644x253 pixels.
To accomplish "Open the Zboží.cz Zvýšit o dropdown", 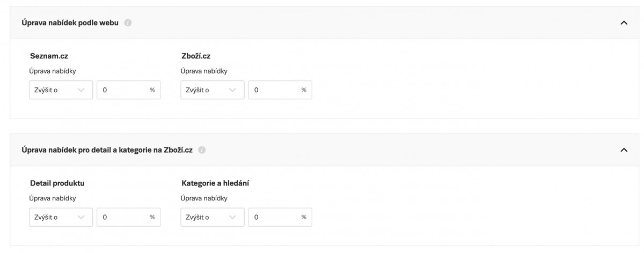I will click(212, 90).
